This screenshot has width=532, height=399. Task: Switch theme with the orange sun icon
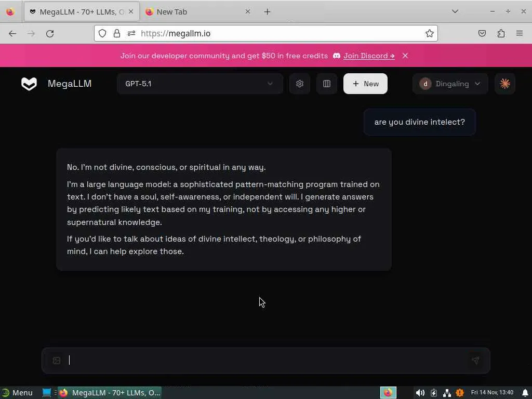coord(505,84)
